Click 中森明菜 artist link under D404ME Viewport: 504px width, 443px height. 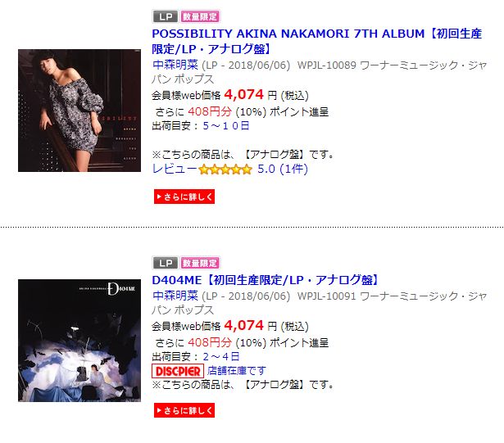pos(175,296)
